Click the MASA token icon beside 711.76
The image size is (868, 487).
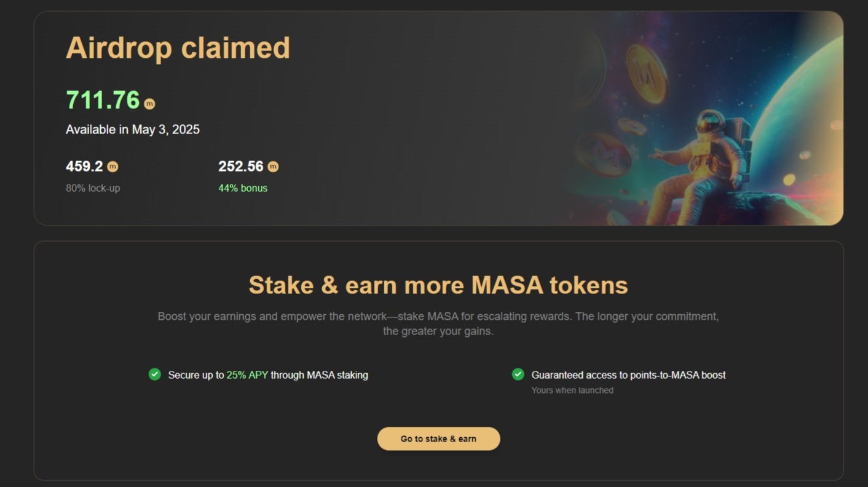point(149,102)
